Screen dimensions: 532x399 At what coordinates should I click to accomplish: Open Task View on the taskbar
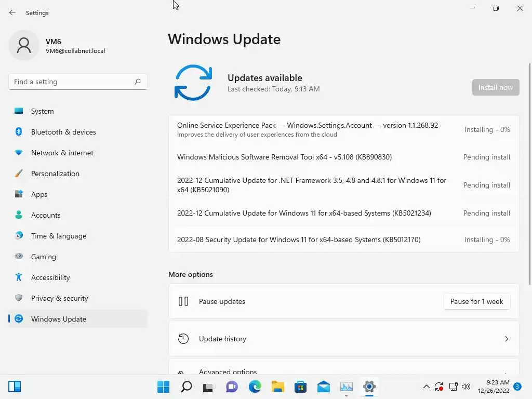(208, 387)
